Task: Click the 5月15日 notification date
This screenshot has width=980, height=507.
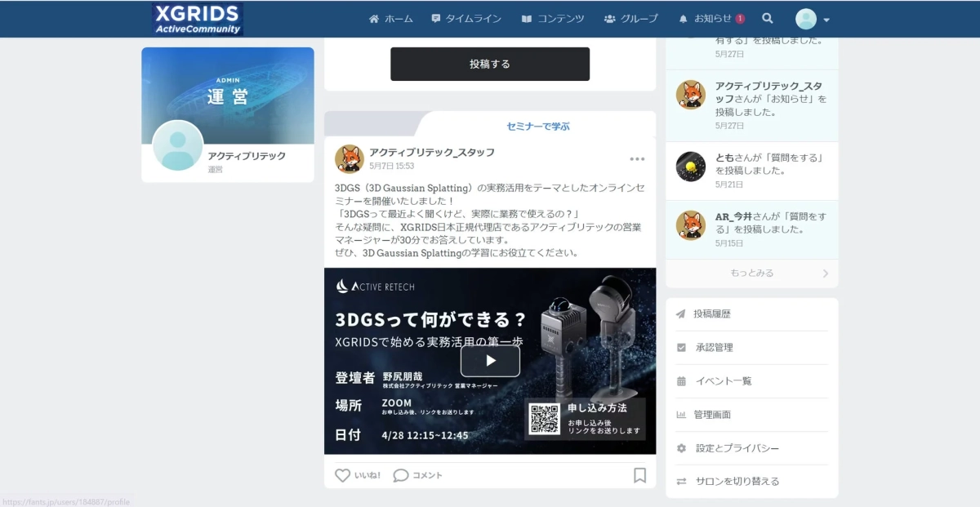Action: [x=729, y=243]
